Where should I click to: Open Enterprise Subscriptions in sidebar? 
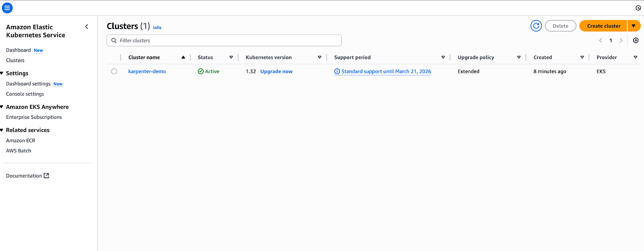tap(34, 117)
